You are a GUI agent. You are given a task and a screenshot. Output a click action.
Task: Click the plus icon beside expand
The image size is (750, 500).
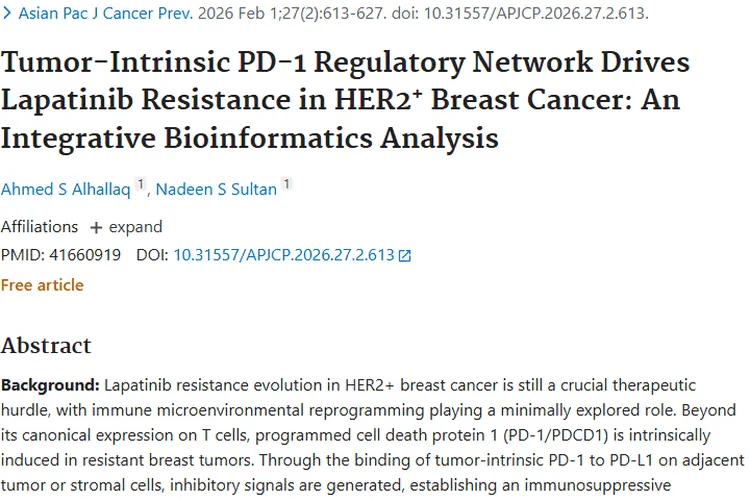(96, 227)
